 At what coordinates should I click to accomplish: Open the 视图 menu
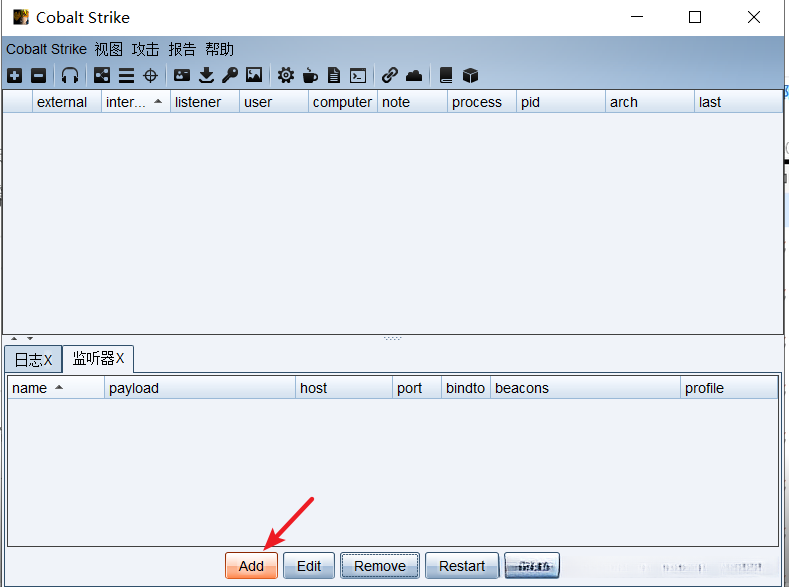pos(109,49)
